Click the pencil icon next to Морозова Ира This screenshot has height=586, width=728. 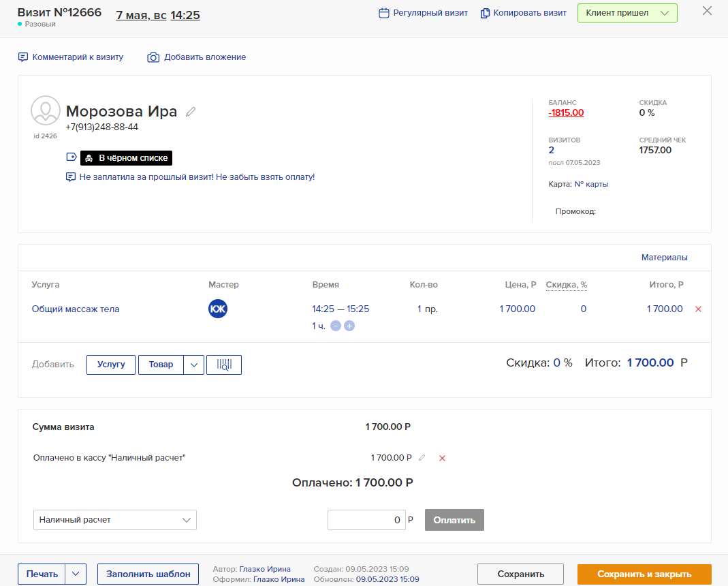pyautogui.click(x=191, y=112)
